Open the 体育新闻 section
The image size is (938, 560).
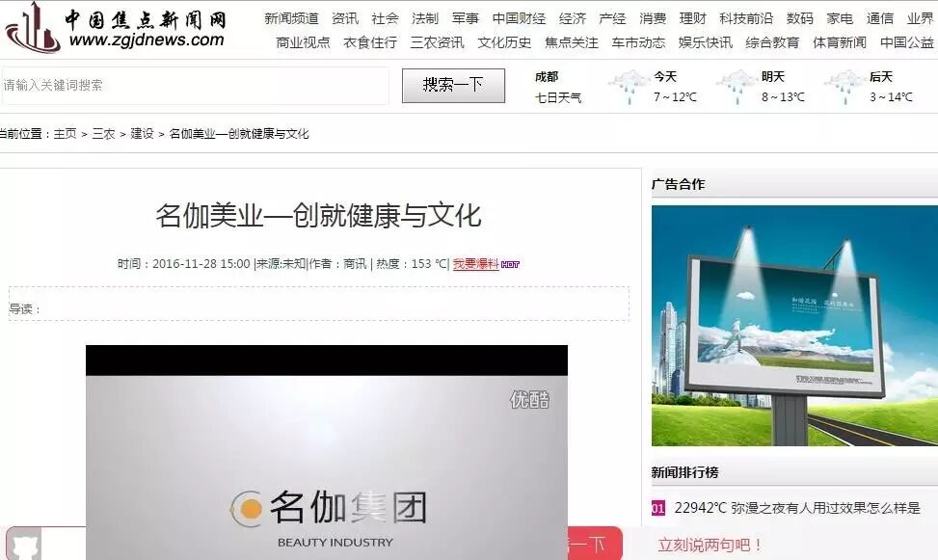point(839,42)
